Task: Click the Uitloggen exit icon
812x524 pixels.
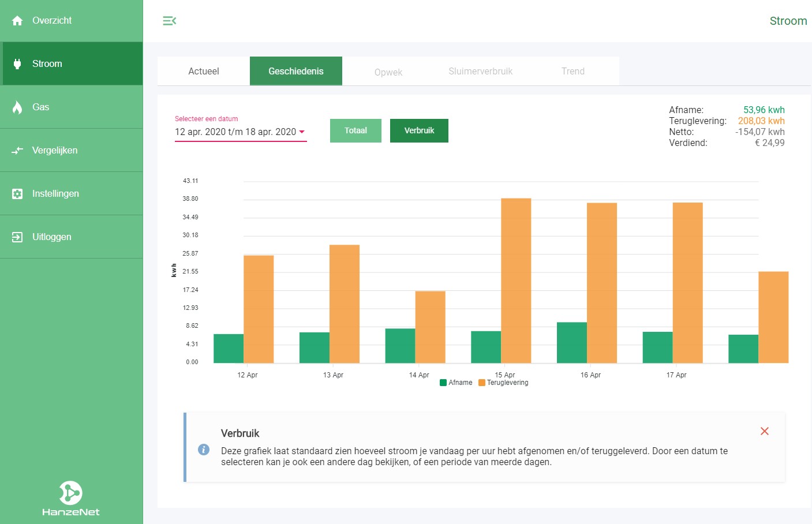Action: (x=17, y=237)
